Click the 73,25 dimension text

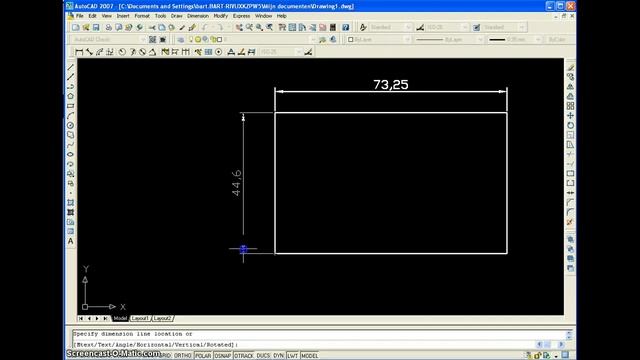coord(391,84)
